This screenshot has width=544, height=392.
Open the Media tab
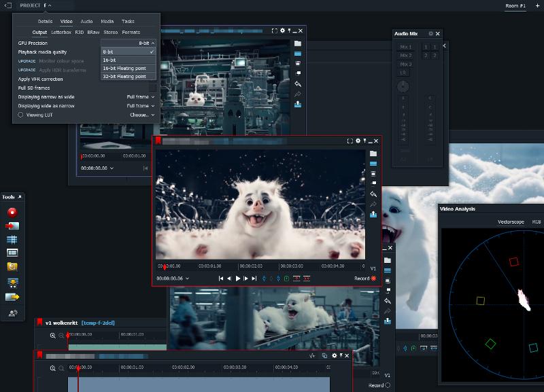point(107,21)
